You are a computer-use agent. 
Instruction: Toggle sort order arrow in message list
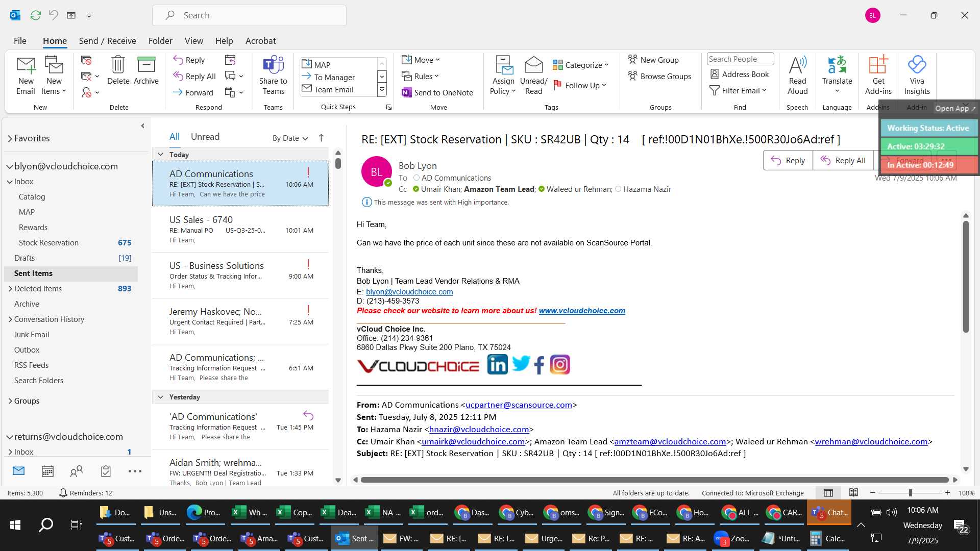tap(321, 138)
